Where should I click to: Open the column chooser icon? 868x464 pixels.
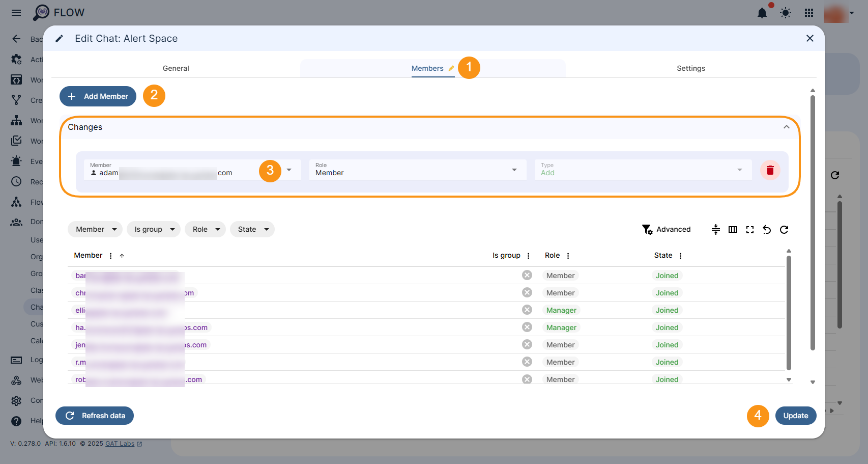(733, 230)
